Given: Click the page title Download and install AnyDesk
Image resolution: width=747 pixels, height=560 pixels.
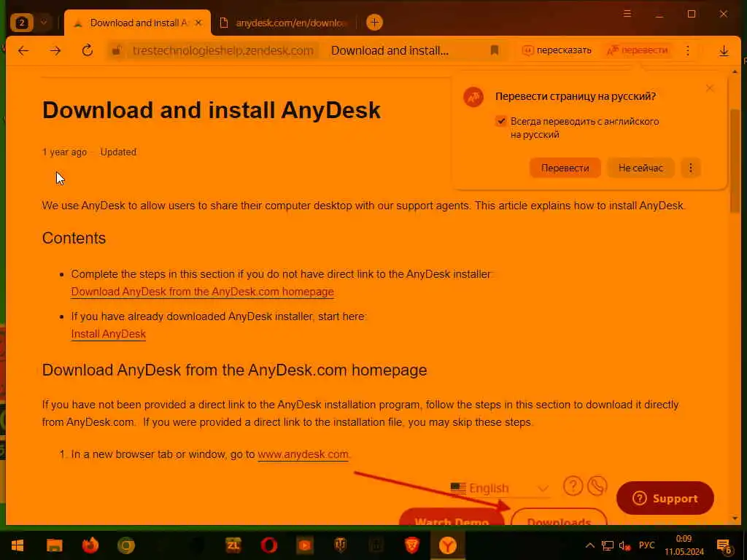Looking at the screenshot, I should [212, 110].
